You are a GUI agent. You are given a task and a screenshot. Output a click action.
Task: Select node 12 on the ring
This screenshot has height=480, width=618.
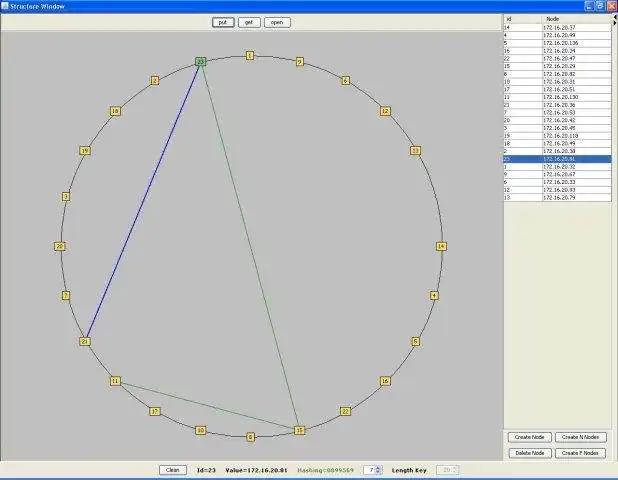coord(385,111)
